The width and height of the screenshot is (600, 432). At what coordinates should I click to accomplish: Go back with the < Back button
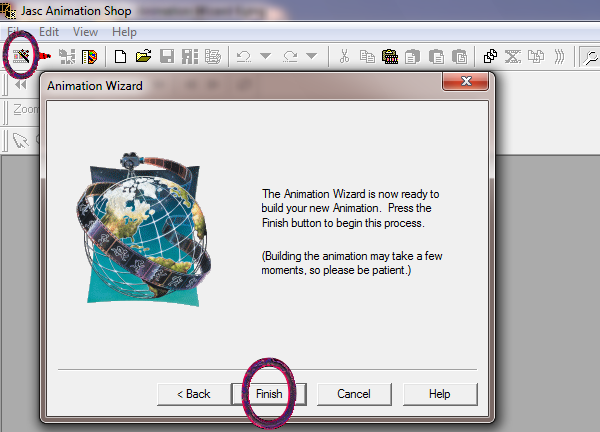194,394
